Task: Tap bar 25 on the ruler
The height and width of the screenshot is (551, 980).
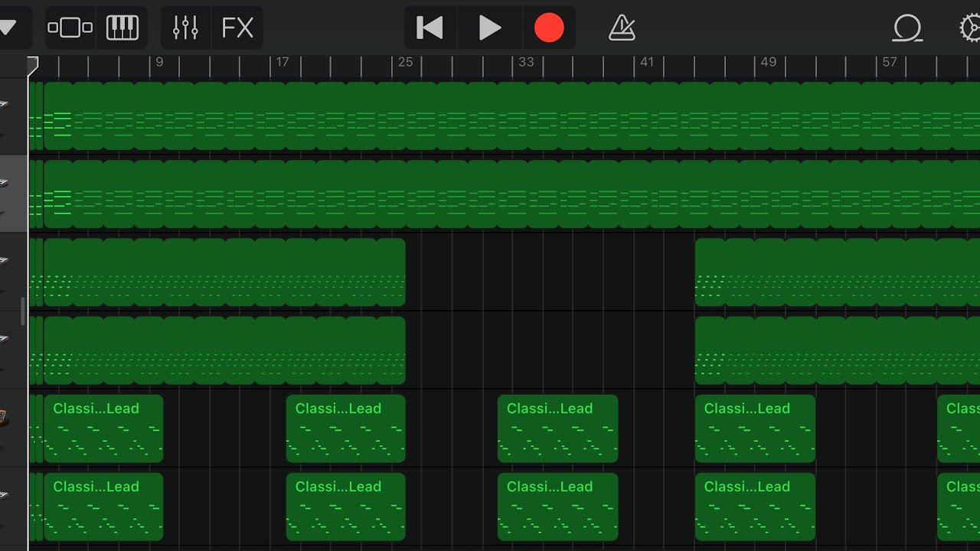Action: pos(405,62)
